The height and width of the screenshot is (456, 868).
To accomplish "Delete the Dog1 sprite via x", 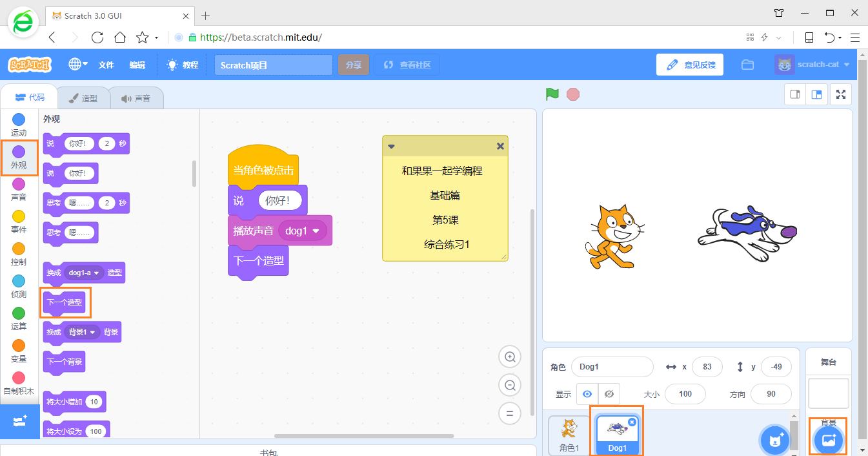I will click(x=632, y=422).
